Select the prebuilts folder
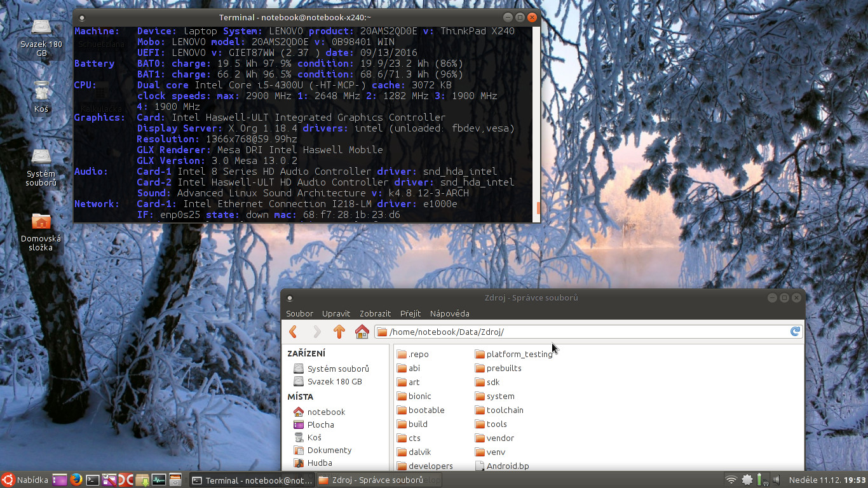 (x=499, y=368)
